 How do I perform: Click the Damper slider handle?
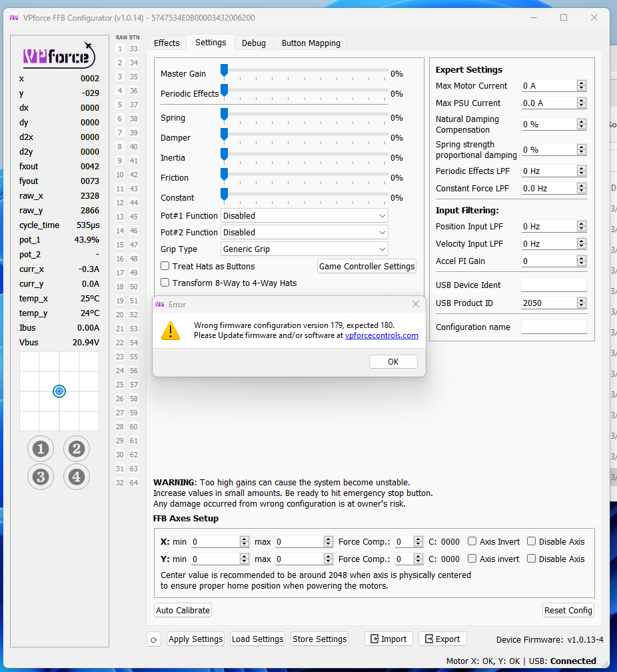(x=224, y=135)
